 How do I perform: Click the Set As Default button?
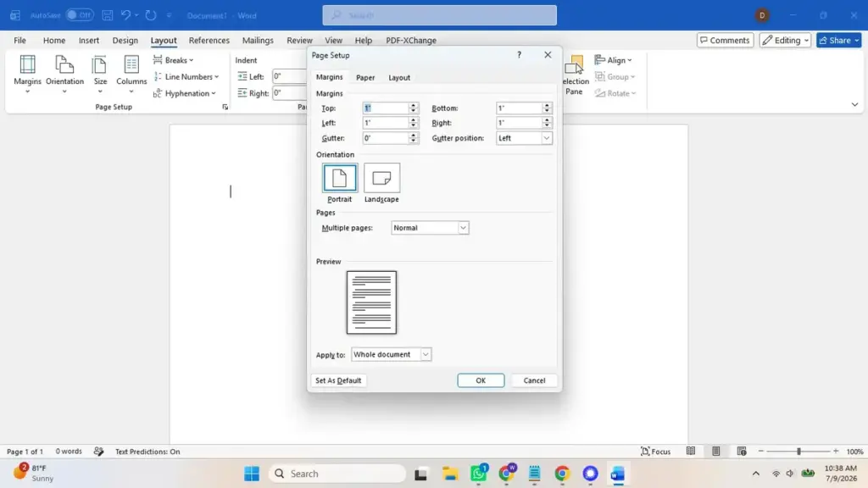point(338,380)
